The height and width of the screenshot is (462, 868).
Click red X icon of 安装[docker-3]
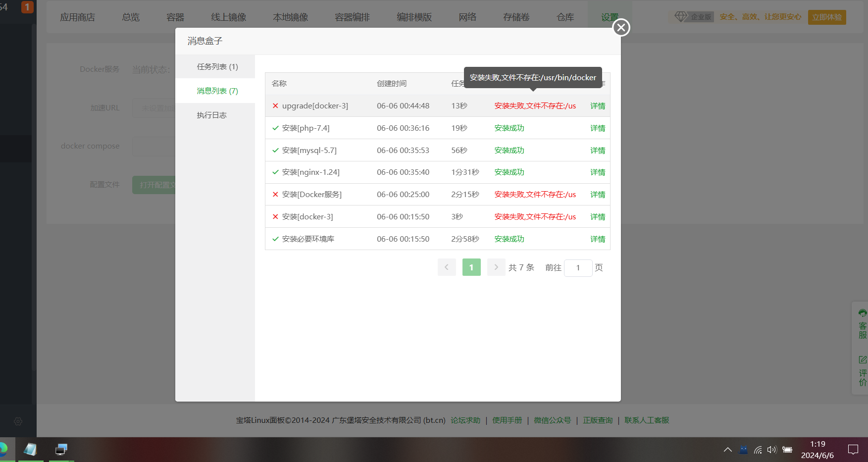click(x=275, y=216)
